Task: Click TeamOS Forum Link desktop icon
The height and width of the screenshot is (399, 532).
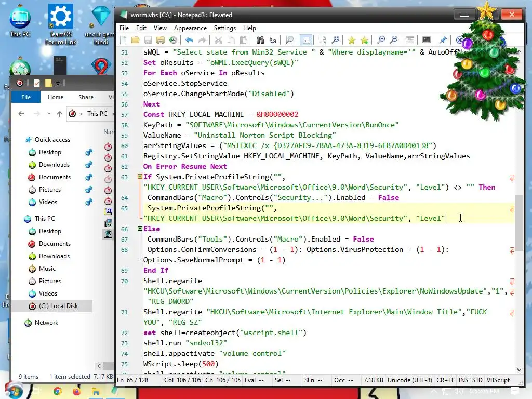Action: coord(61,24)
